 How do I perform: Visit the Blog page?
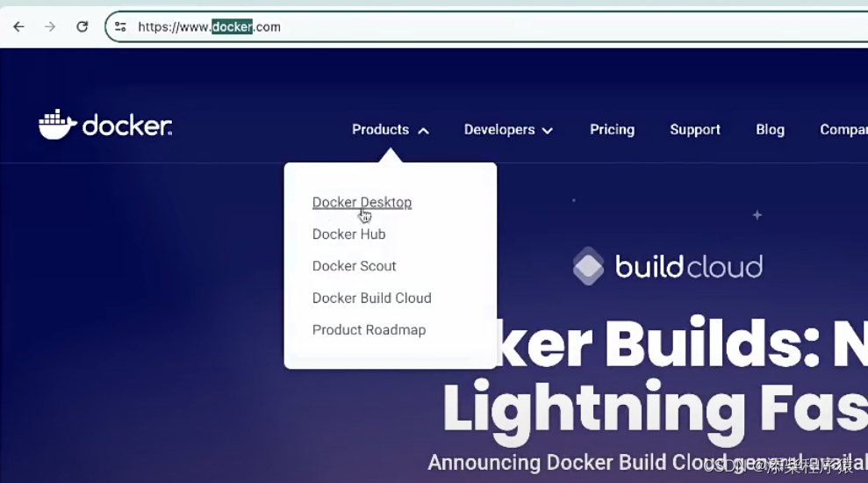[770, 130]
